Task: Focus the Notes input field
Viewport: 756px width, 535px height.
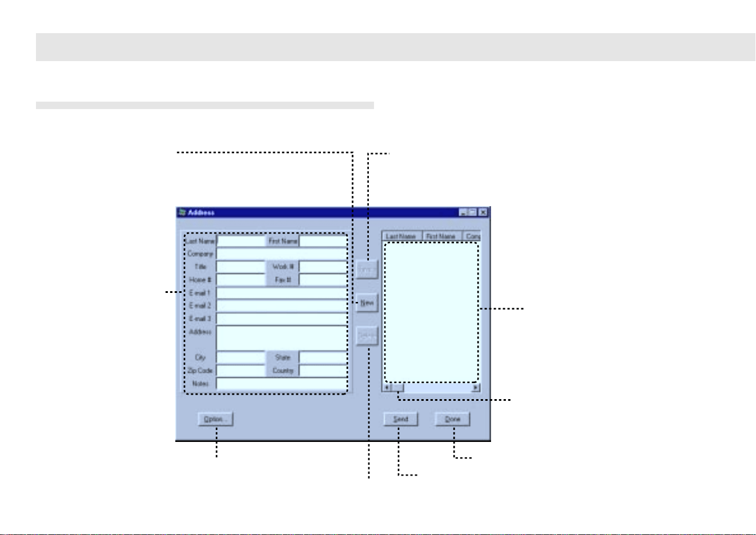Action: [x=282, y=384]
